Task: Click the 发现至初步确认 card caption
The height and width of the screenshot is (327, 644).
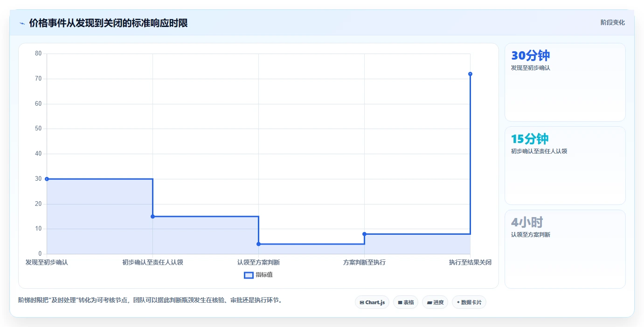Action: 531,68
